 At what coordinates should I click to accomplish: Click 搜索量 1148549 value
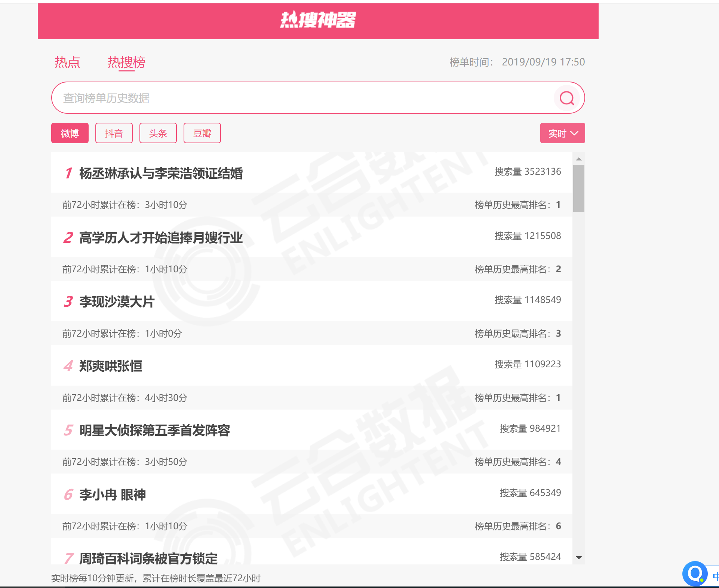pos(528,300)
